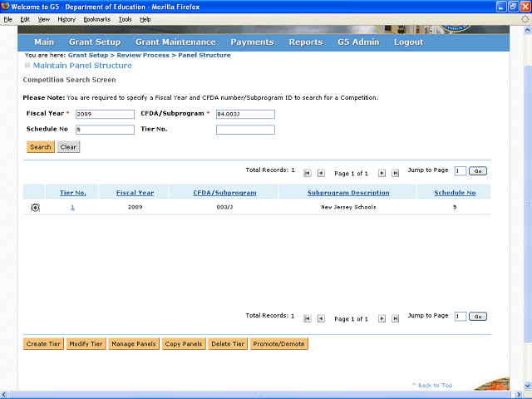This screenshot has height=399, width=532.
Task: Collapse the Maintain Panel Structure section icon
Action: click(x=27, y=65)
